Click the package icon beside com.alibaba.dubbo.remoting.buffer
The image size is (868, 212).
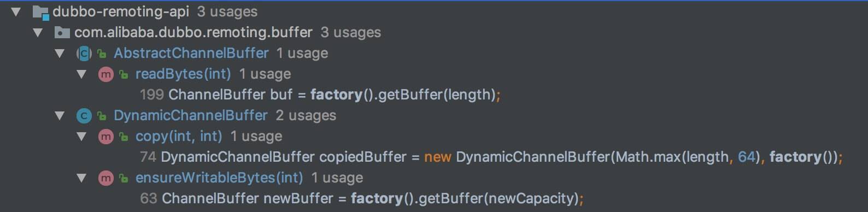tap(62, 33)
